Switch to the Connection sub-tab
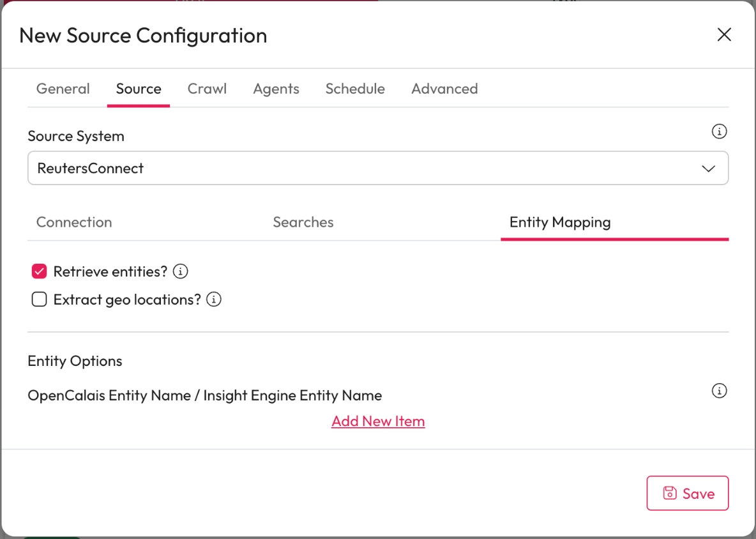 (x=74, y=222)
